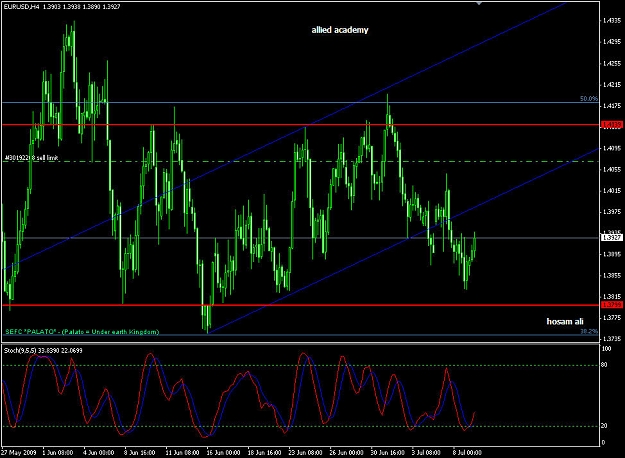Click the 1.3975 price axis value
This screenshot has width=625, height=458.
pyautogui.click(x=612, y=212)
